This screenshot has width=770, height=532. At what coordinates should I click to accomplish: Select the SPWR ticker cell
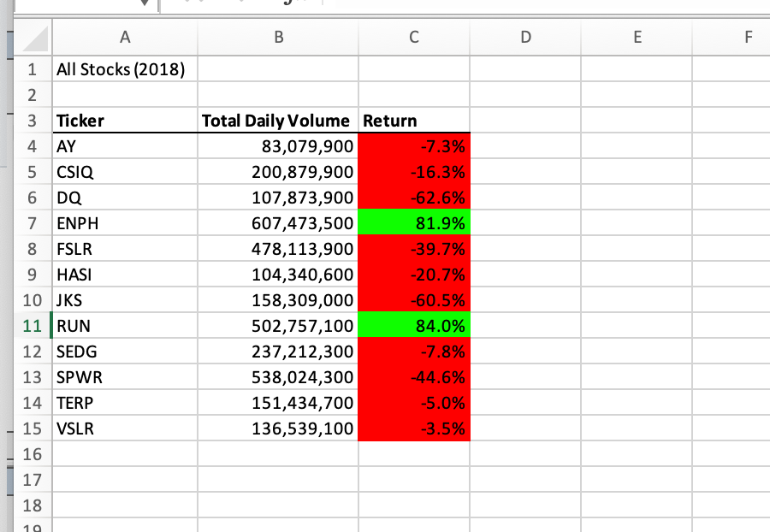tap(125, 377)
